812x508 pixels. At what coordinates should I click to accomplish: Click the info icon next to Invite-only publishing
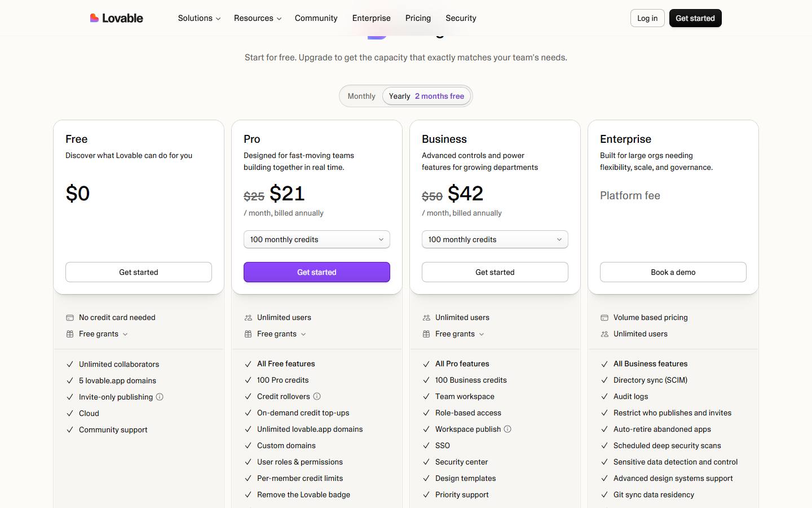coord(160,397)
